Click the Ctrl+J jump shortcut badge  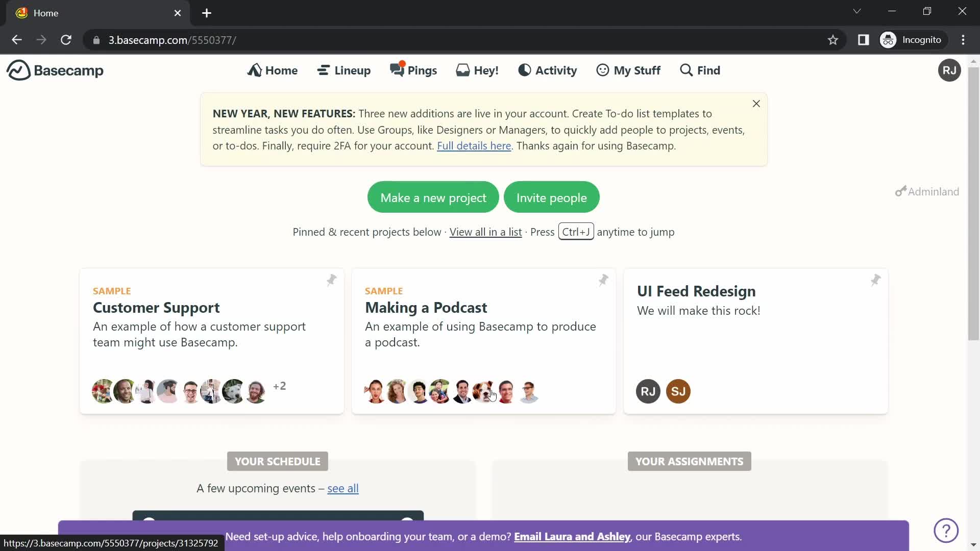point(576,232)
